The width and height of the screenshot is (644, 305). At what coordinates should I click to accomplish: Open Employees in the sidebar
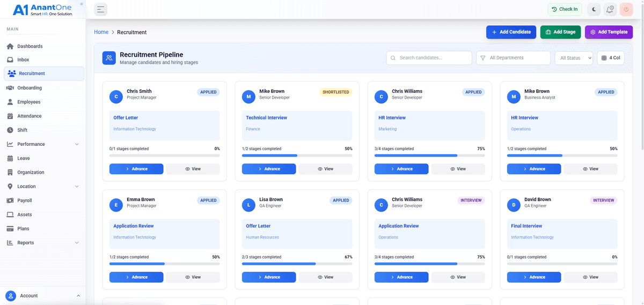tap(43, 102)
